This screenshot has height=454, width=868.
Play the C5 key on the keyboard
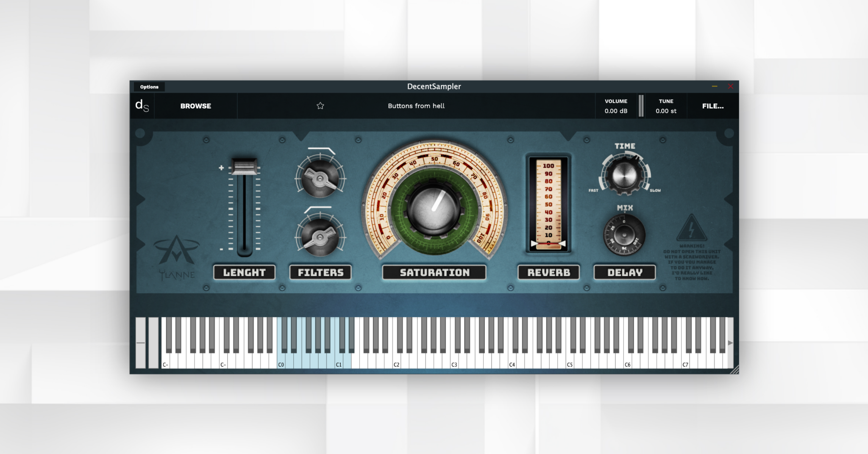coord(570,361)
